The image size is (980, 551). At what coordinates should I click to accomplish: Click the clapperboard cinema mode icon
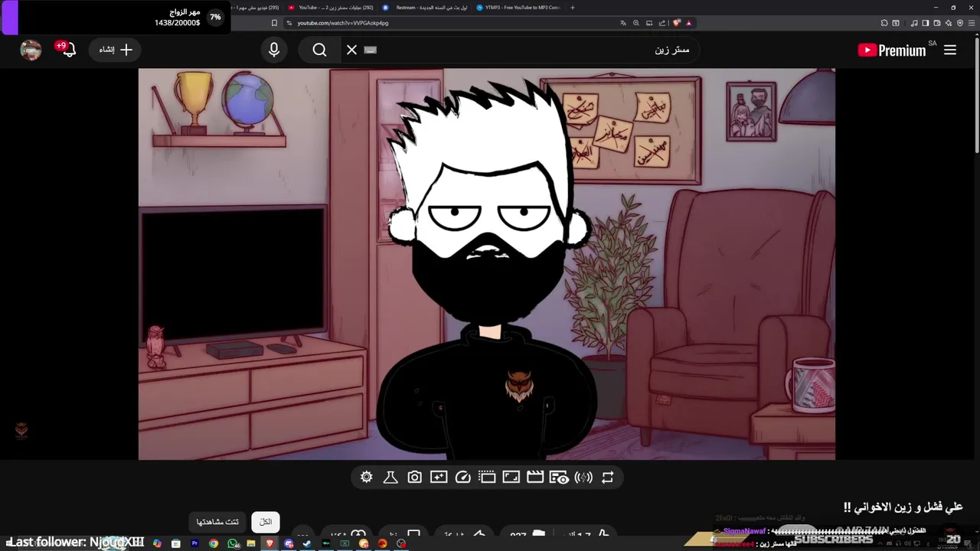tap(535, 478)
